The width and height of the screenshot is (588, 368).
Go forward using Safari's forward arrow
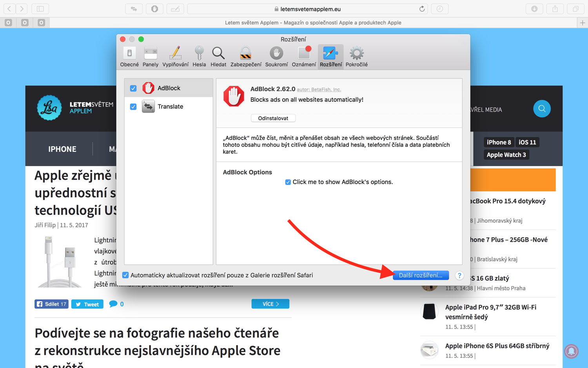click(22, 9)
